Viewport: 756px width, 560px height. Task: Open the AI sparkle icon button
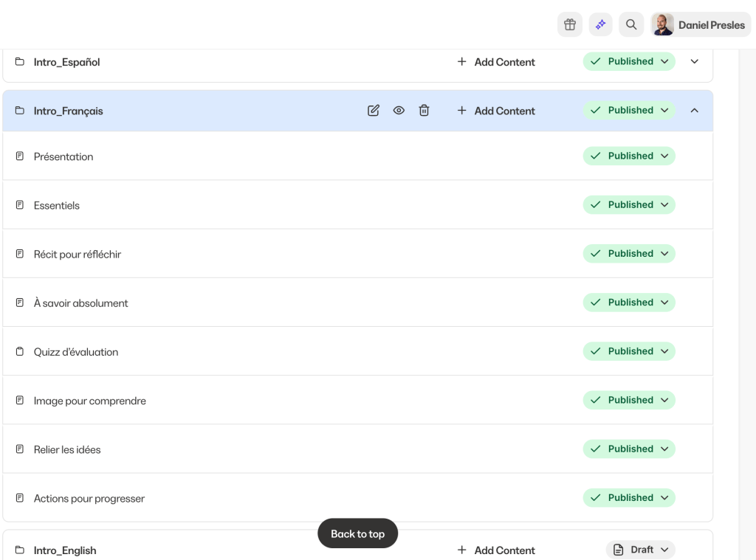[x=600, y=24]
